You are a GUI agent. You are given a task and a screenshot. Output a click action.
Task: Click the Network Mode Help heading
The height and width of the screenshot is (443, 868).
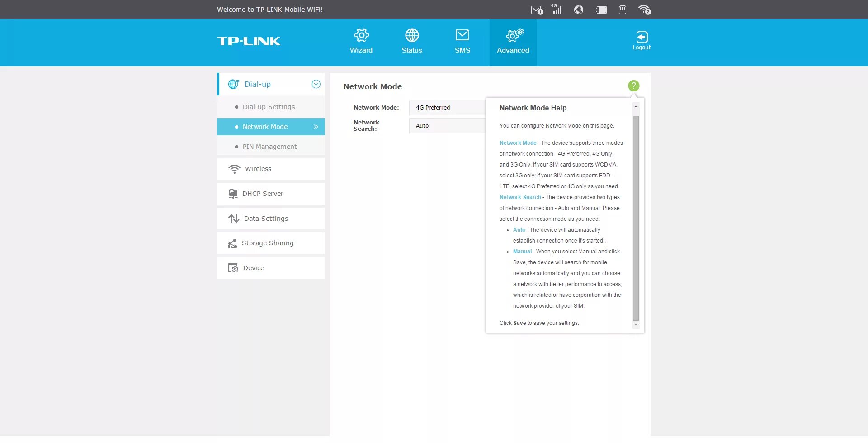(533, 108)
